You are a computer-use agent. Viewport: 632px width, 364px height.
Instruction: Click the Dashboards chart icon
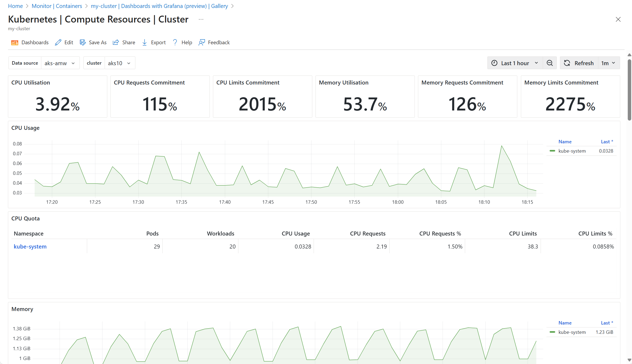coord(15,42)
